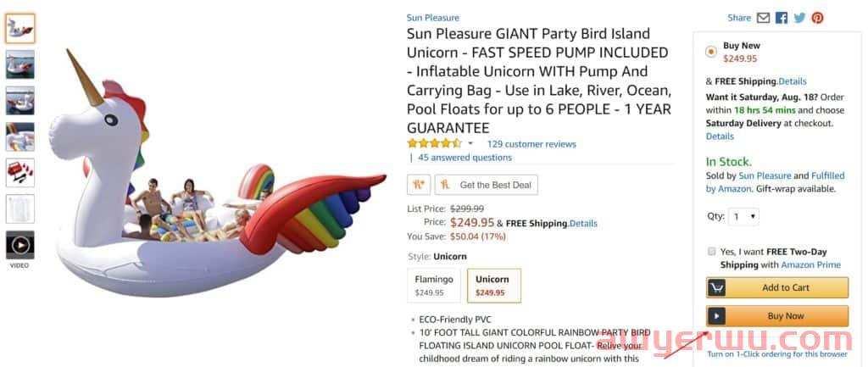Open the 129 customer reviews link
Screen dimensions: 868x367
531,144
